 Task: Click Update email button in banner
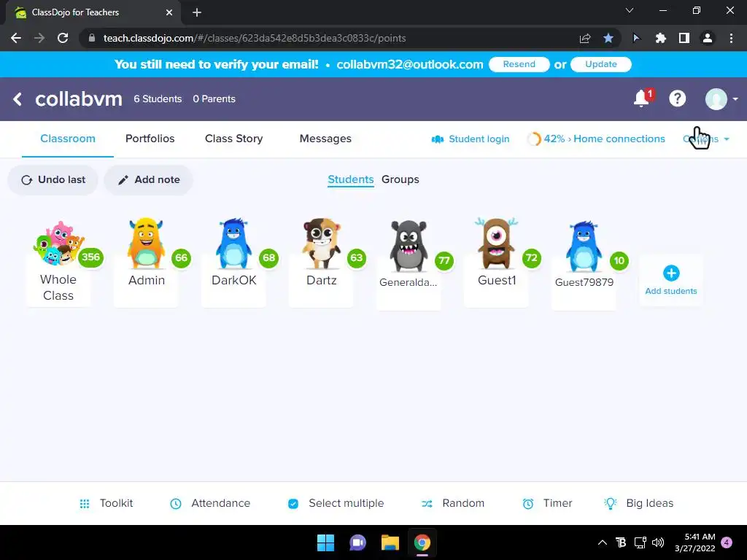(x=601, y=64)
